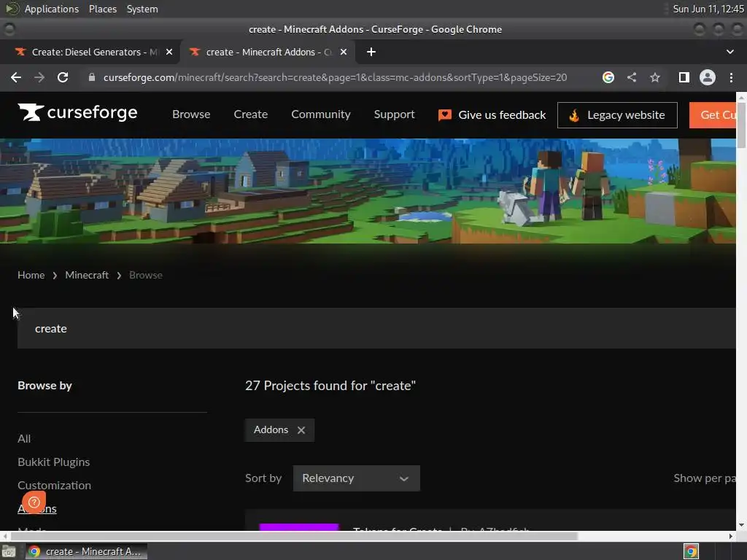747x560 pixels.
Task: Select Bukkit Plugins category
Action: pyautogui.click(x=53, y=462)
